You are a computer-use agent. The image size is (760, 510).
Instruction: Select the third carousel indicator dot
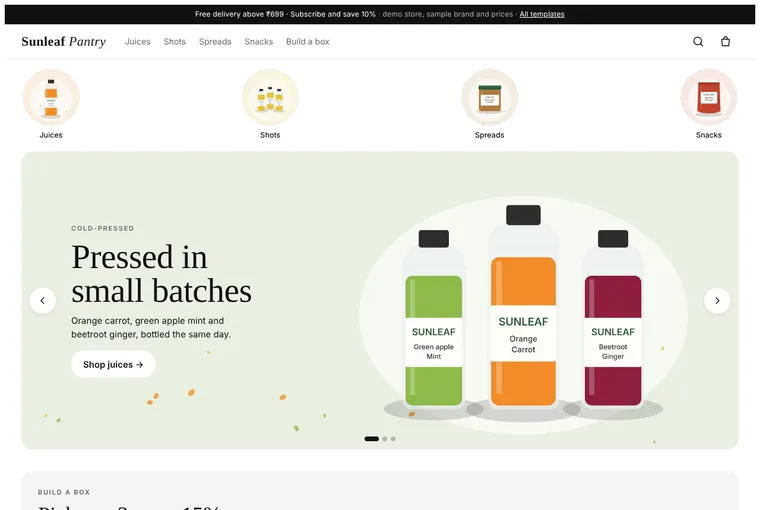point(393,439)
